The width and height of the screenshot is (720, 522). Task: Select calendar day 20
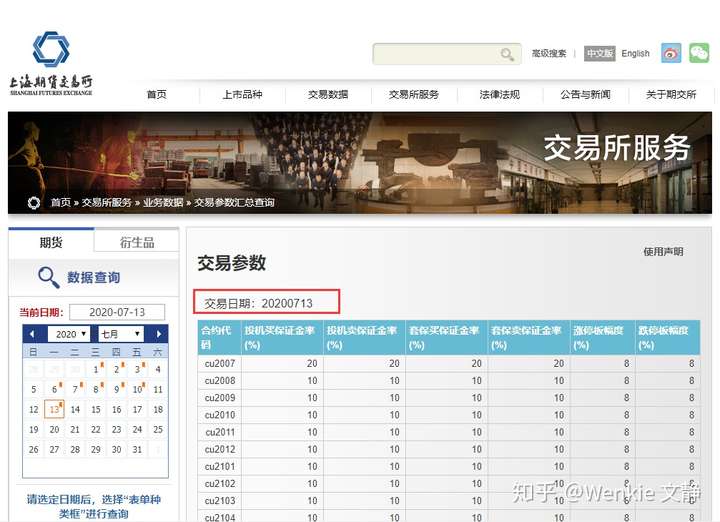(54, 429)
